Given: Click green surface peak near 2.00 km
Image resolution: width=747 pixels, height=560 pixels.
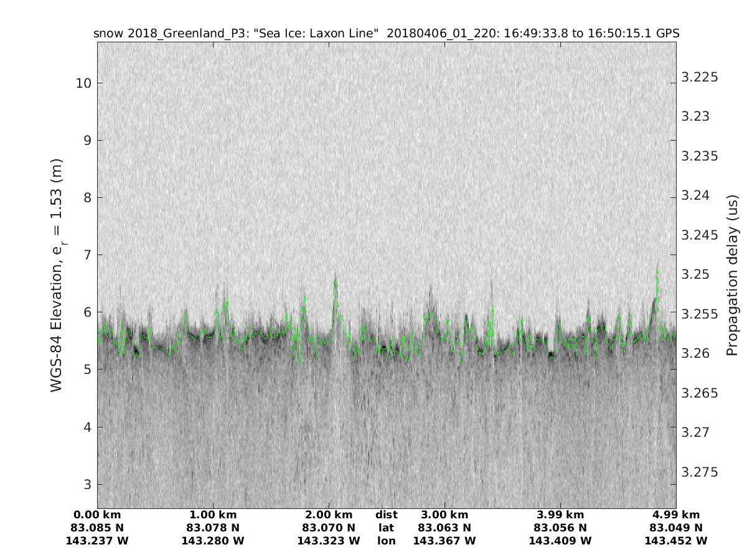Looking at the screenshot, I should click(x=336, y=281).
